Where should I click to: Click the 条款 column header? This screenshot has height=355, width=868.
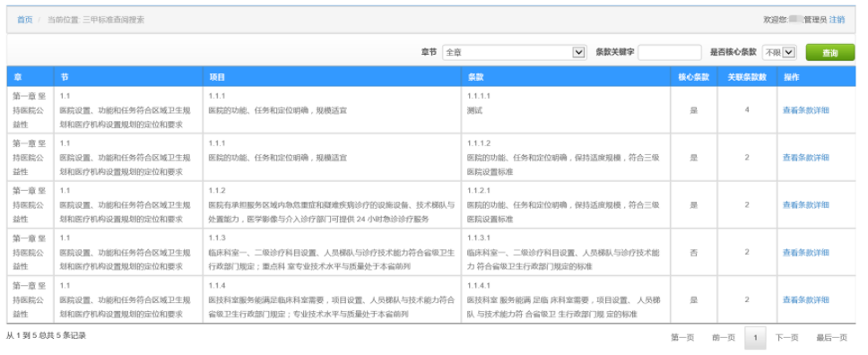566,77
